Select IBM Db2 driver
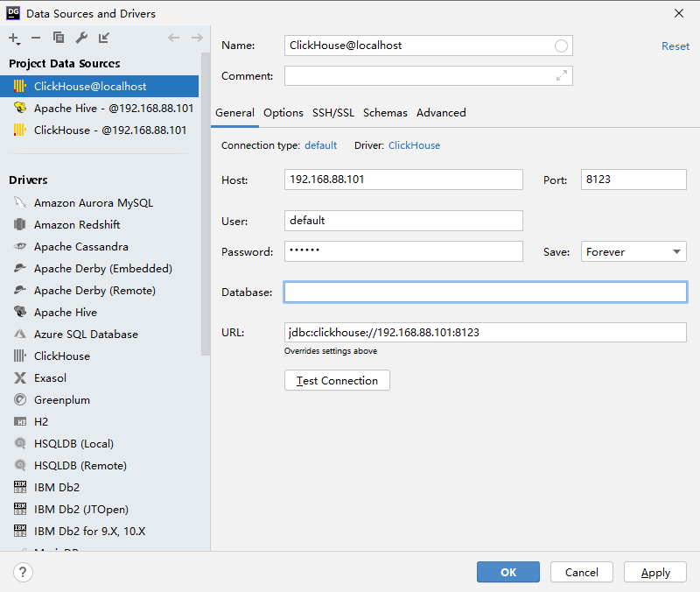Screen dimensions: 700x592 pos(99,488)
